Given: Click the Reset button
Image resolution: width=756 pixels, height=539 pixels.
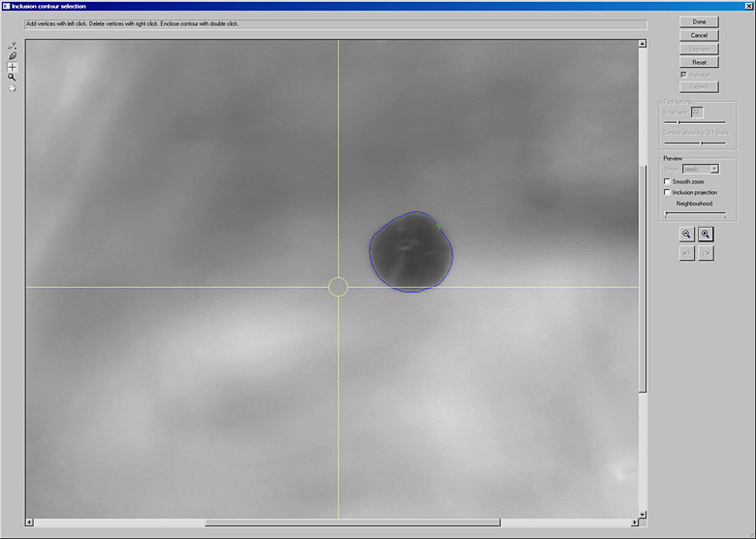Looking at the screenshot, I should click(699, 62).
